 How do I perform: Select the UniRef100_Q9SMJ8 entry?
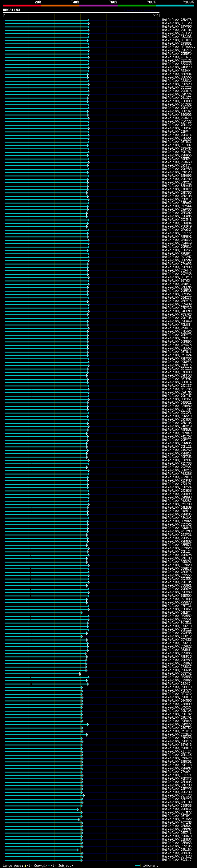point(176,91)
